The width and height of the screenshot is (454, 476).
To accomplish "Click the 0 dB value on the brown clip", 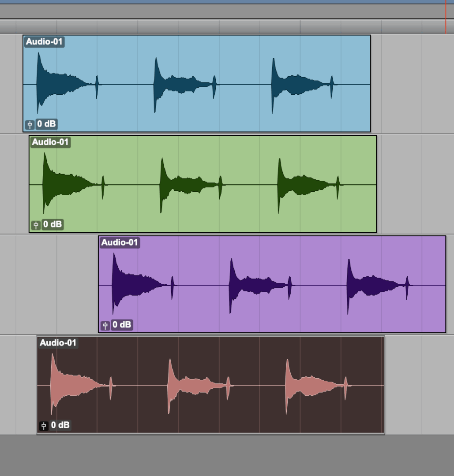I will coord(60,425).
